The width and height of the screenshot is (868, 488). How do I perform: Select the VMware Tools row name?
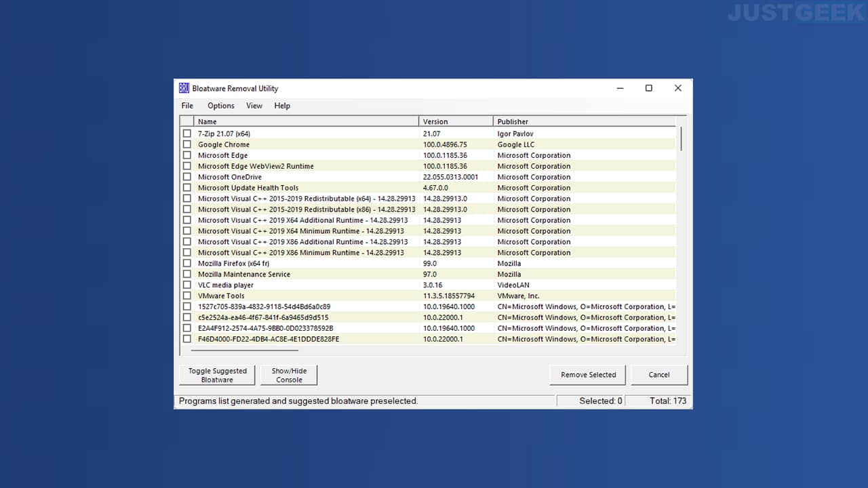pos(221,296)
